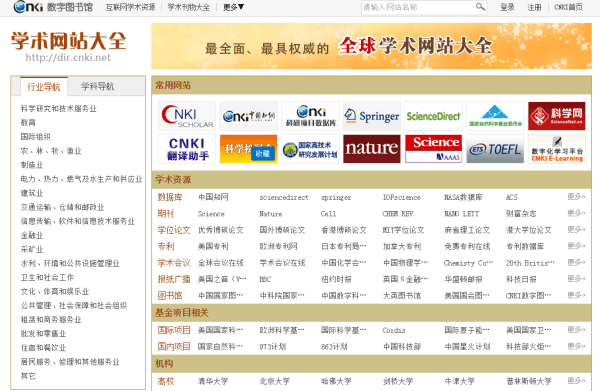Open the 学位论文 category heading link

pyautogui.click(x=174, y=230)
